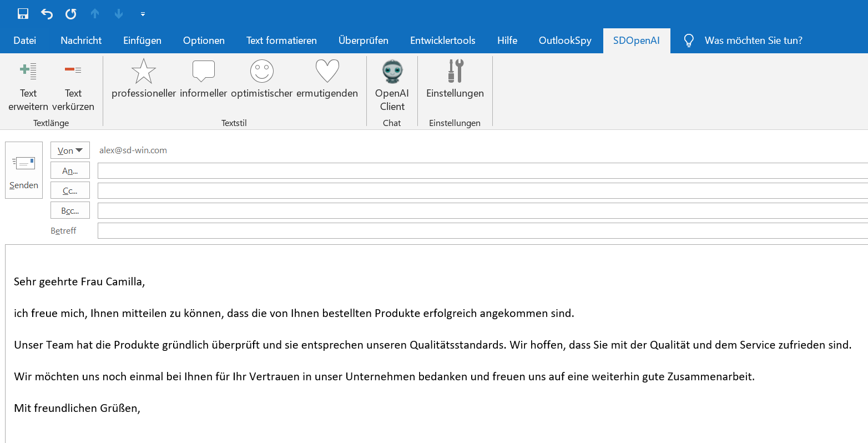Open Einstellungen with the tools icon

click(455, 79)
